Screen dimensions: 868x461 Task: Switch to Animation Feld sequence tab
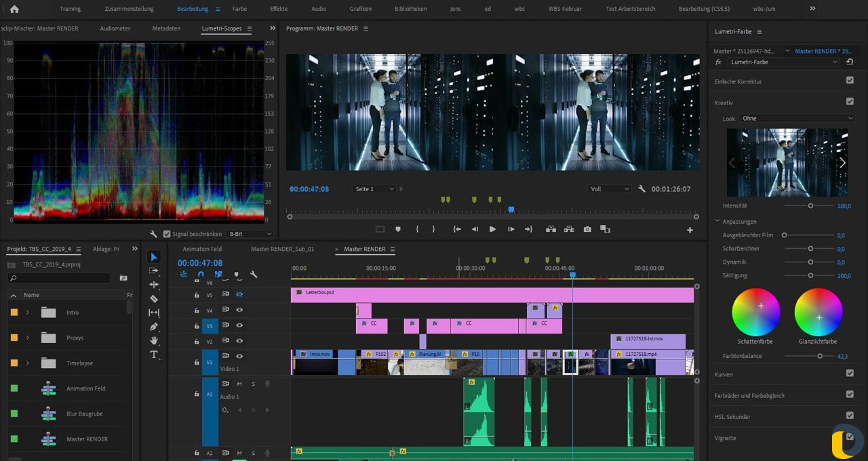[202, 249]
